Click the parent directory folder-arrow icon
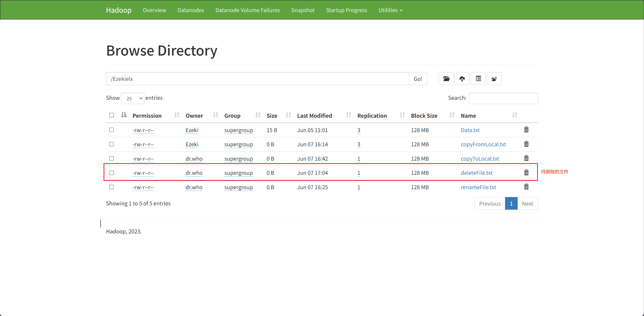 point(494,79)
